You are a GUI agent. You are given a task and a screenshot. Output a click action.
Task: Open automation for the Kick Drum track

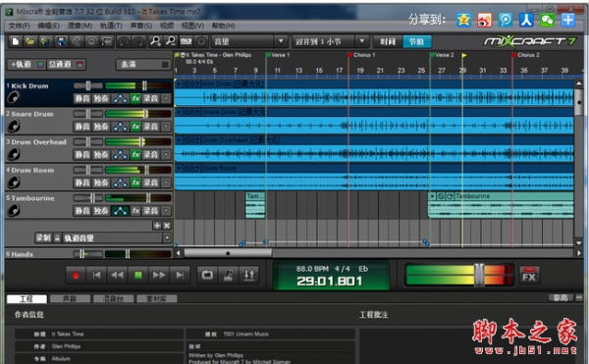pyautogui.click(x=120, y=99)
